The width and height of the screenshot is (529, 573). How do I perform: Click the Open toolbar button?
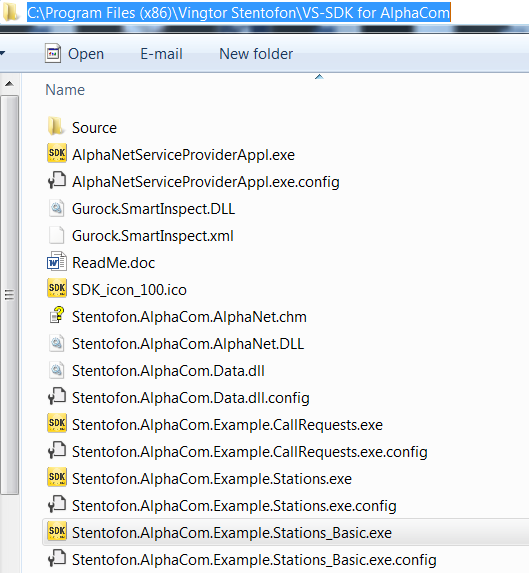point(75,54)
